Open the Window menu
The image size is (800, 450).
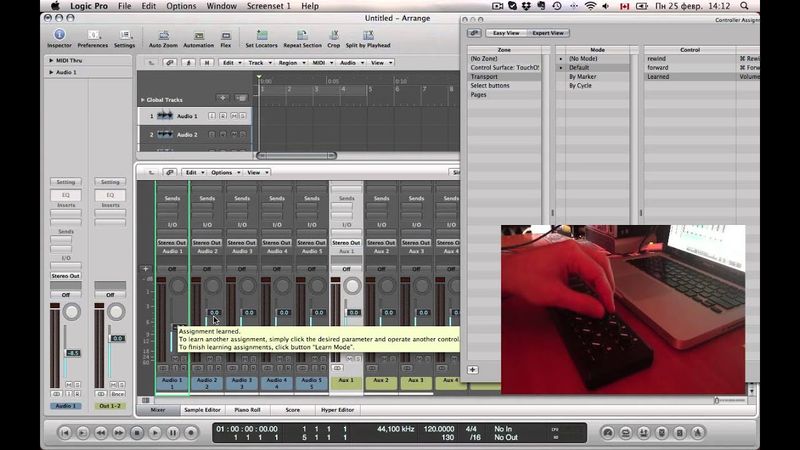[221, 6]
